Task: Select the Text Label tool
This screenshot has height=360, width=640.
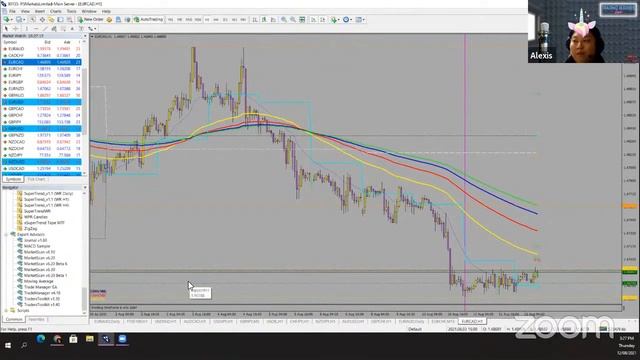Action: 81,29
